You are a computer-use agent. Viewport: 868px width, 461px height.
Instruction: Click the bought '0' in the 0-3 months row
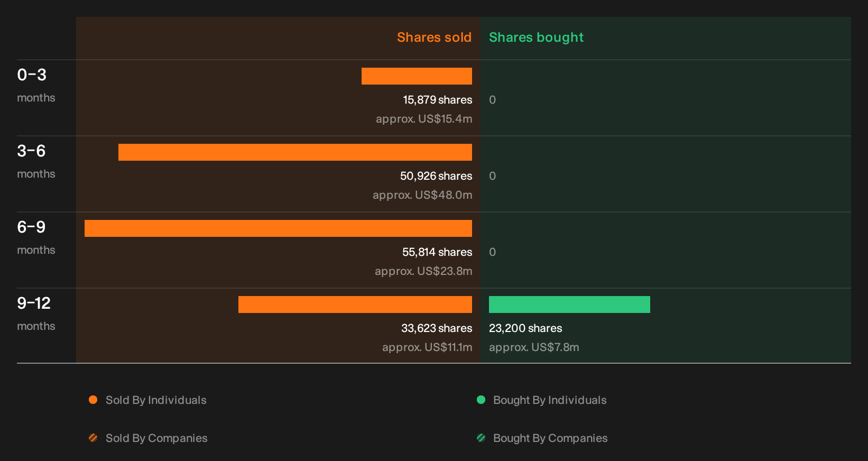pyautogui.click(x=492, y=100)
